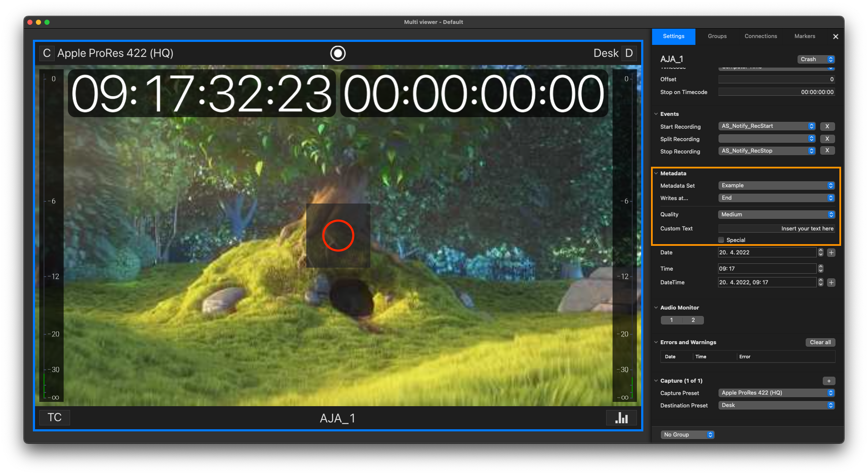Collapse the Errors and Warnings section
The width and height of the screenshot is (868, 475).
pyautogui.click(x=656, y=342)
